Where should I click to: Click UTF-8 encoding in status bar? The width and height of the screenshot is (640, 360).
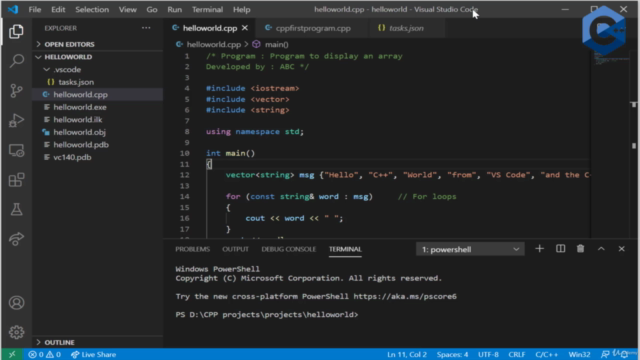[x=488, y=354]
